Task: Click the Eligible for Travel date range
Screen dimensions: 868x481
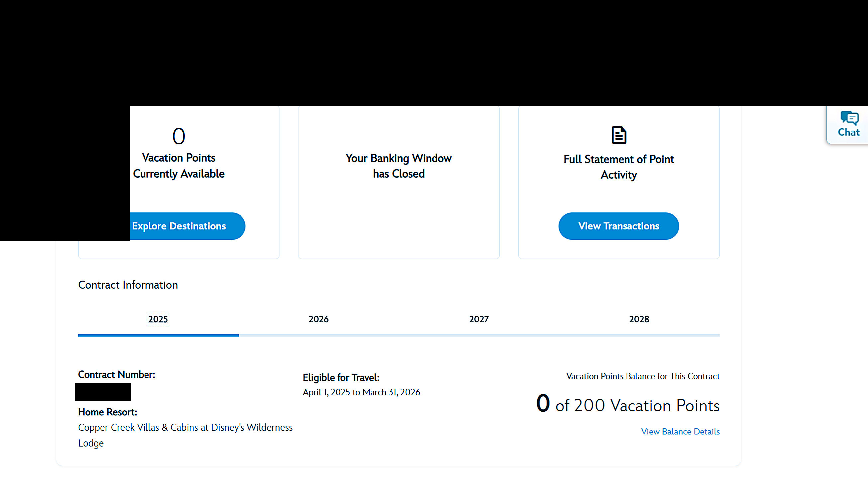Action: 361,392
